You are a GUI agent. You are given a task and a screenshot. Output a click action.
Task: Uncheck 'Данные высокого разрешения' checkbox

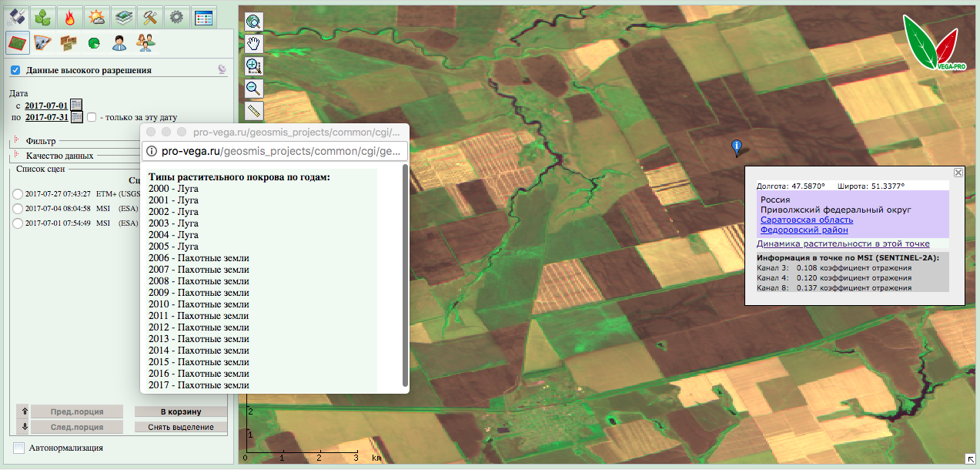15,70
